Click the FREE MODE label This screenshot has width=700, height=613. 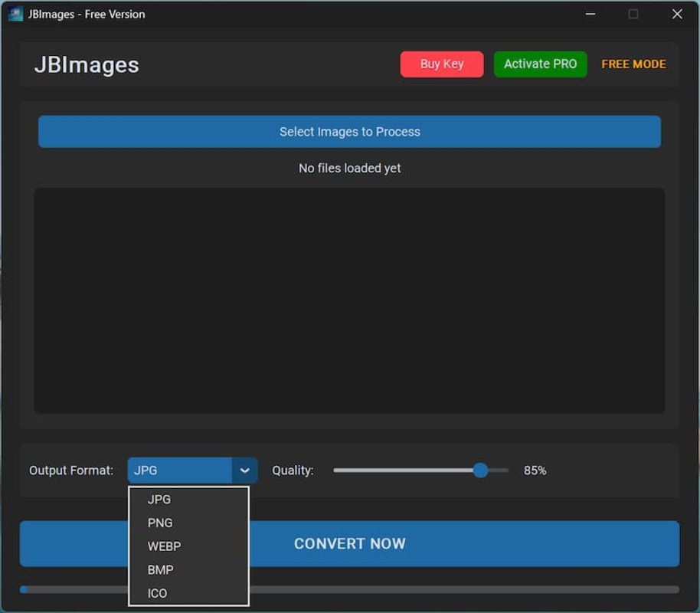[x=633, y=64]
